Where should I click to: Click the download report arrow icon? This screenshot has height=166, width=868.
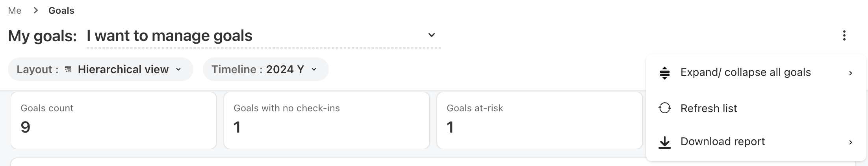tap(665, 142)
